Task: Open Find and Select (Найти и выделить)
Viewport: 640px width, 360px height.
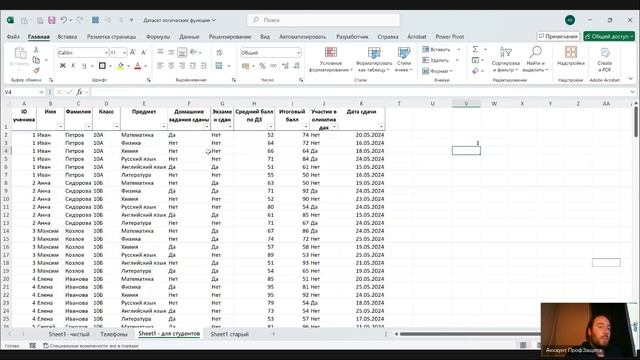Action: (x=535, y=60)
